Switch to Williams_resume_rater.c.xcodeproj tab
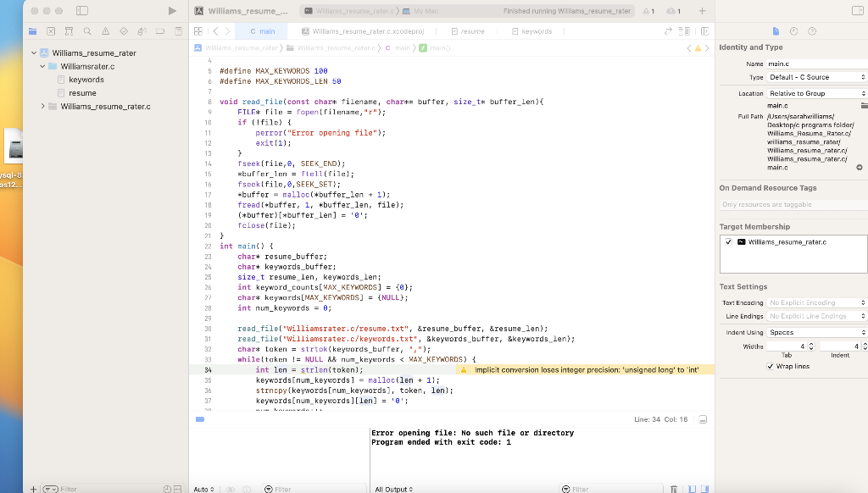Viewport: 868px width, 493px height. 363,31
